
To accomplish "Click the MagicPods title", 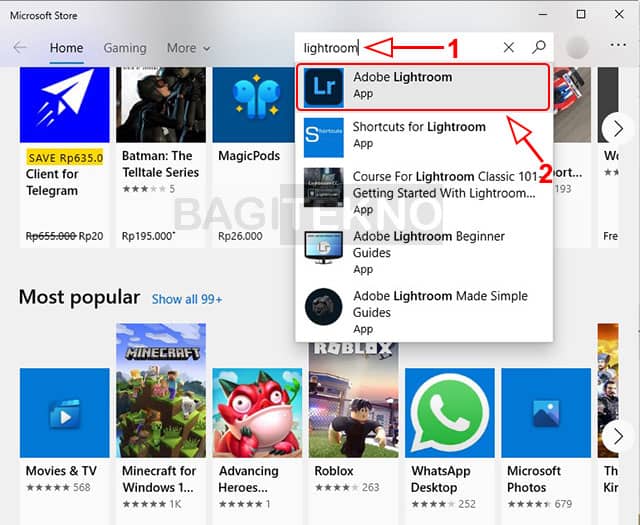I will 249,156.
